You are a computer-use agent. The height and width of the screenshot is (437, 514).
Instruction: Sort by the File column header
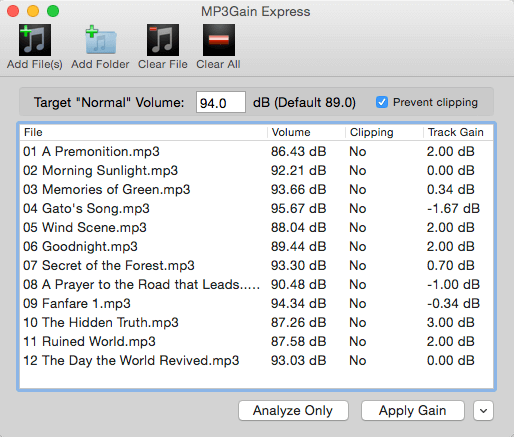(x=143, y=132)
